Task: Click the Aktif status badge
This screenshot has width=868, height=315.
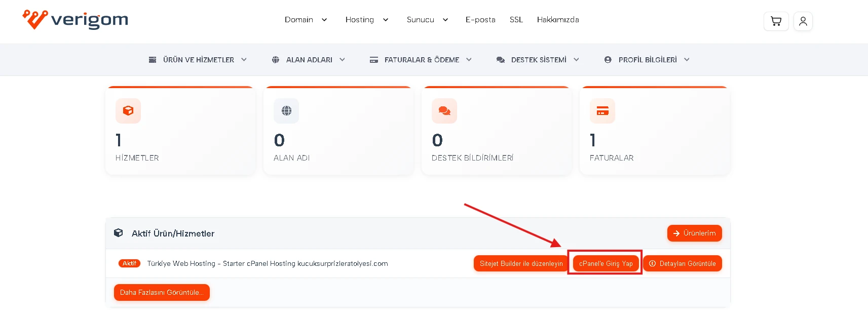Action: (x=129, y=263)
